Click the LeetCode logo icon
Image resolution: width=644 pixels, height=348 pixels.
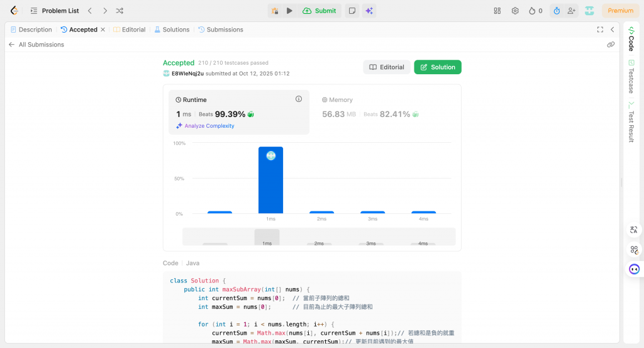point(14,11)
